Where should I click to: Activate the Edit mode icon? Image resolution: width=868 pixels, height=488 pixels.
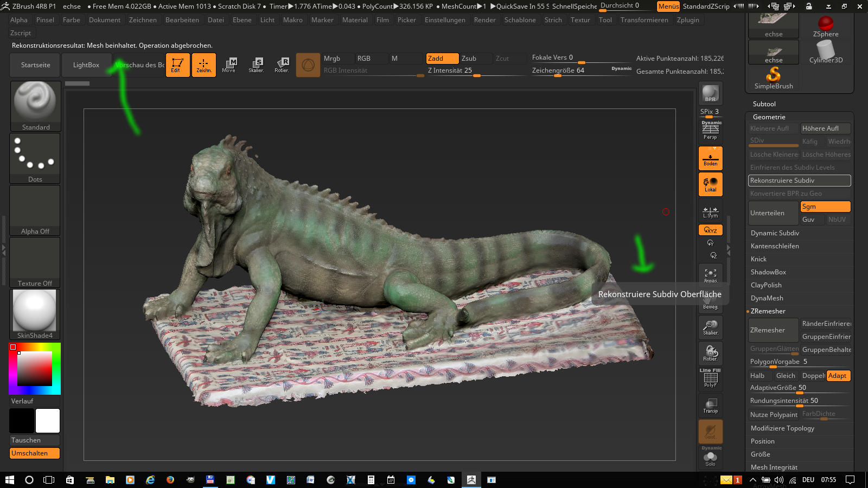tap(177, 65)
